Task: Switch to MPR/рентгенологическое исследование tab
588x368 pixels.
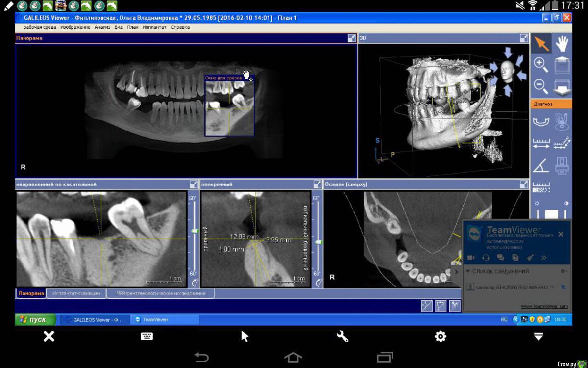Action: tap(160, 293)
